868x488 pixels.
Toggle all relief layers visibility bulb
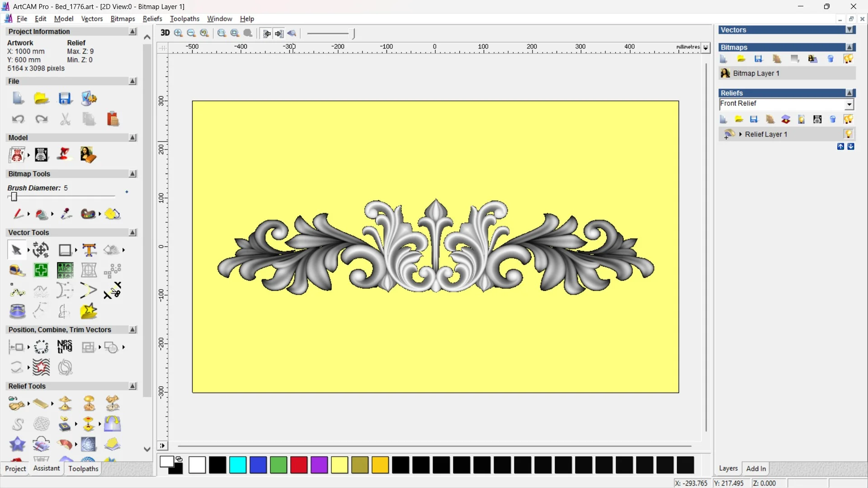(x=848, y=119)
